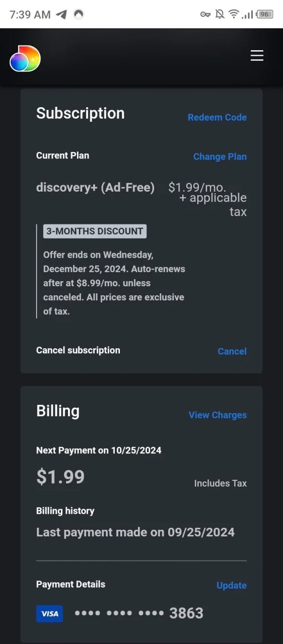This screenshot has height=644, width=283.
Task: Tap the Telegram notification icon in status bar
Action: coord(61,15)
